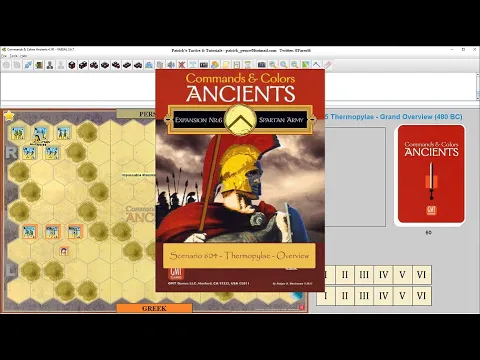
Task: Click the Retire door icon
Action: (x=39, y=65)
